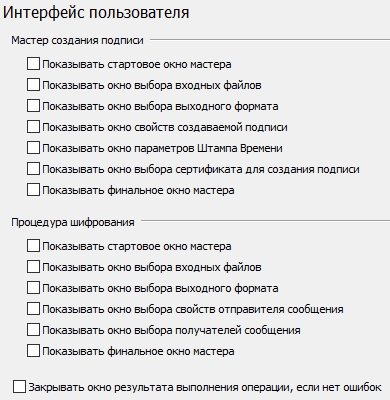Tick final wizard window checkbox in signature section
390x400 pixels.
coord(33,190)
